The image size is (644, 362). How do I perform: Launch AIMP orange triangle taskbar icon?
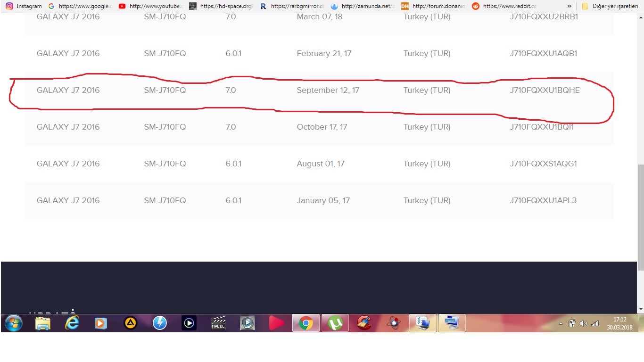click(x=131, y=323)
